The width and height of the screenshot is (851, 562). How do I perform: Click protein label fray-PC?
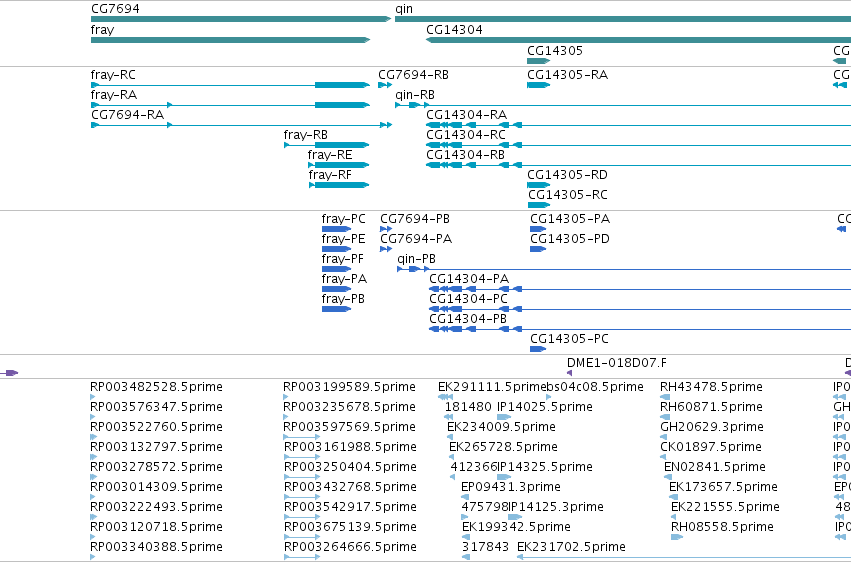point(344,219)
